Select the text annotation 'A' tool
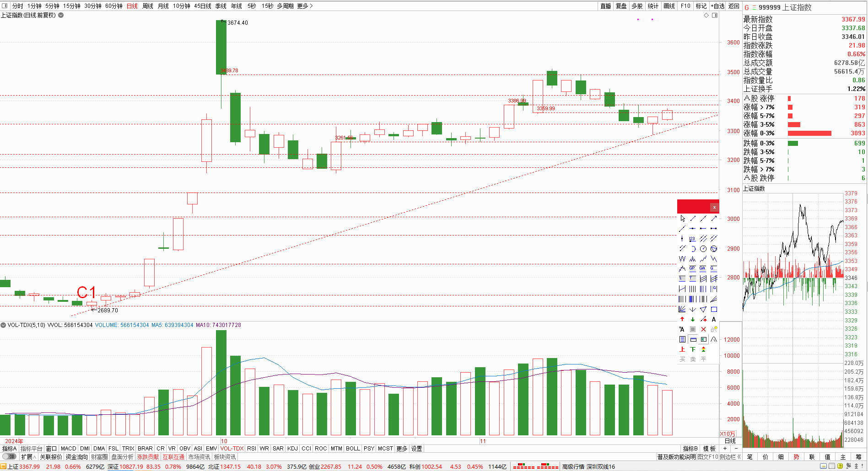The height and width of the screenshot is (471, 868). pos(714,319)
